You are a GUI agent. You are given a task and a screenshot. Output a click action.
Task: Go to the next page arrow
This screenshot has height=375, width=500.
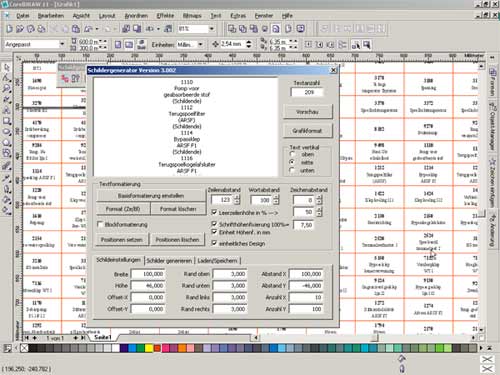click(x=76, y=338)
